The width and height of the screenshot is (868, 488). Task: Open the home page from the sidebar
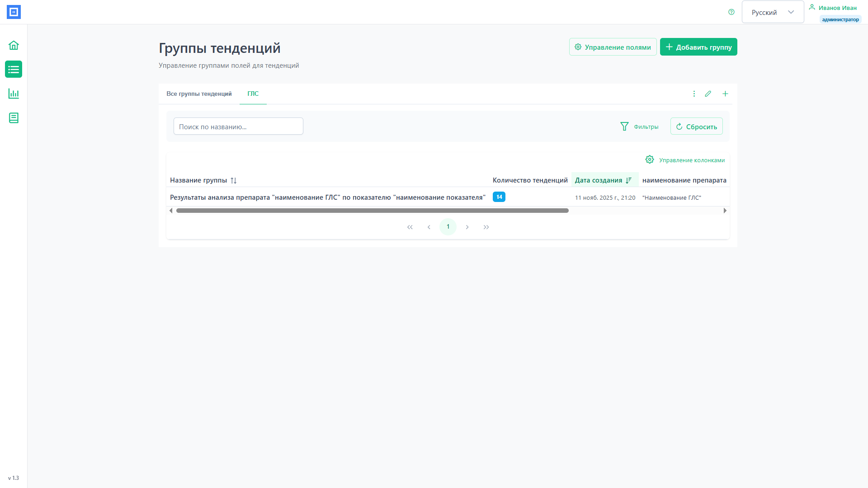coord(14,45)
